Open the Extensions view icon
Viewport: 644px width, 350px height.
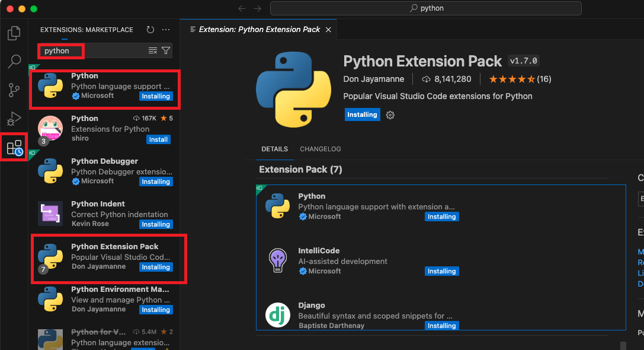14,147
